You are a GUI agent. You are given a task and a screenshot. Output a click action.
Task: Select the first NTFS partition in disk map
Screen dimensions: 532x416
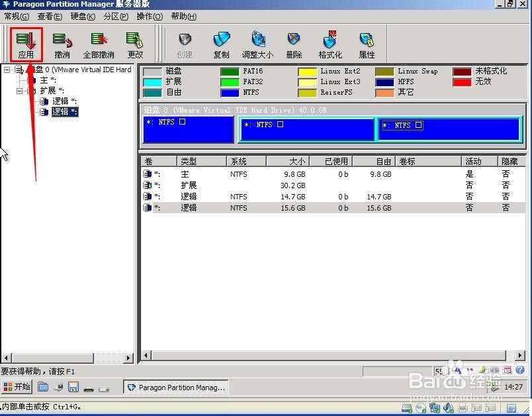coord(189,129)
